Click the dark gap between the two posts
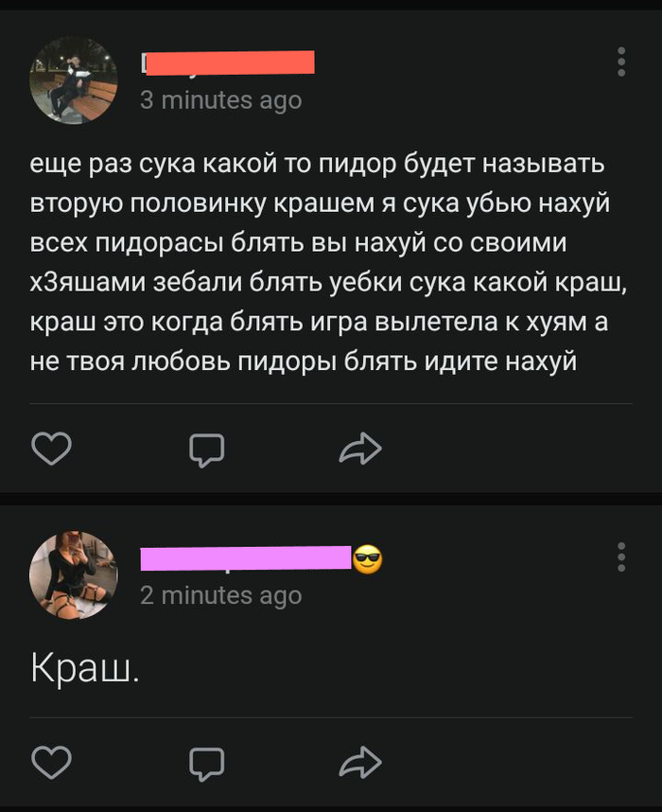Viewport: 662px width, 812px height. point(331,498)
